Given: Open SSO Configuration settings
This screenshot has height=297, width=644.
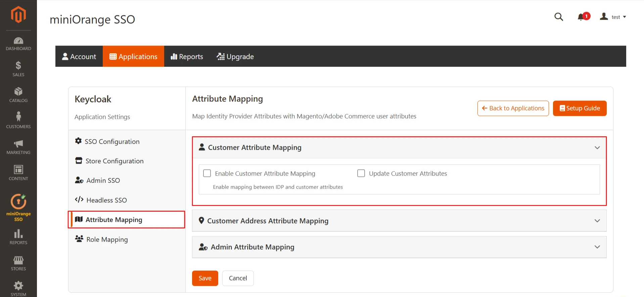Looking at the screenshot, I should tap(127, 141).
